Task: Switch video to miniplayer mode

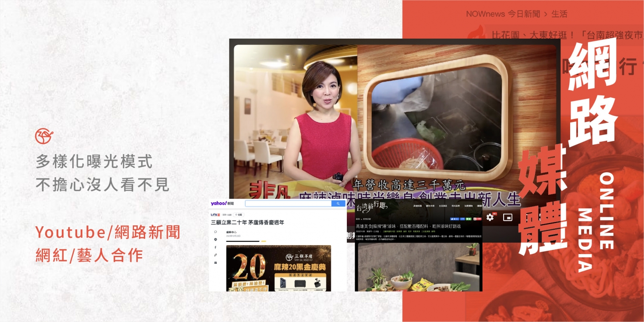Action: (x=508, y=217)
